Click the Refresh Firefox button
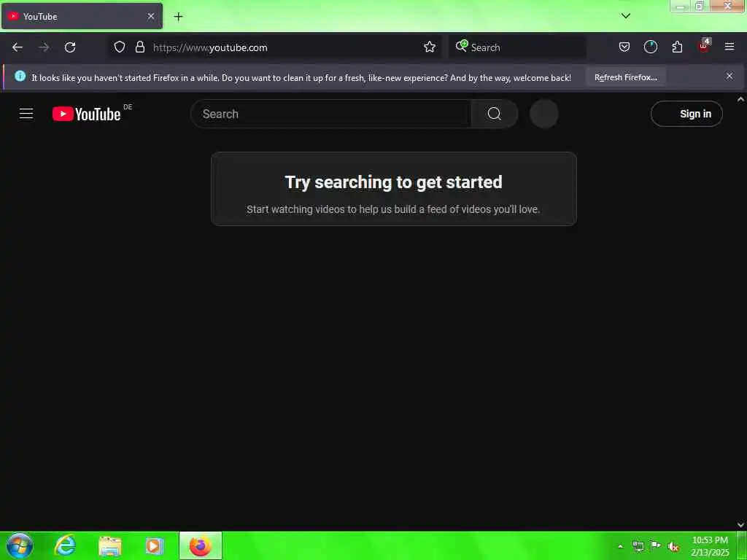The width and height of the screenshot is (747, 560). [x=625, y=77]
